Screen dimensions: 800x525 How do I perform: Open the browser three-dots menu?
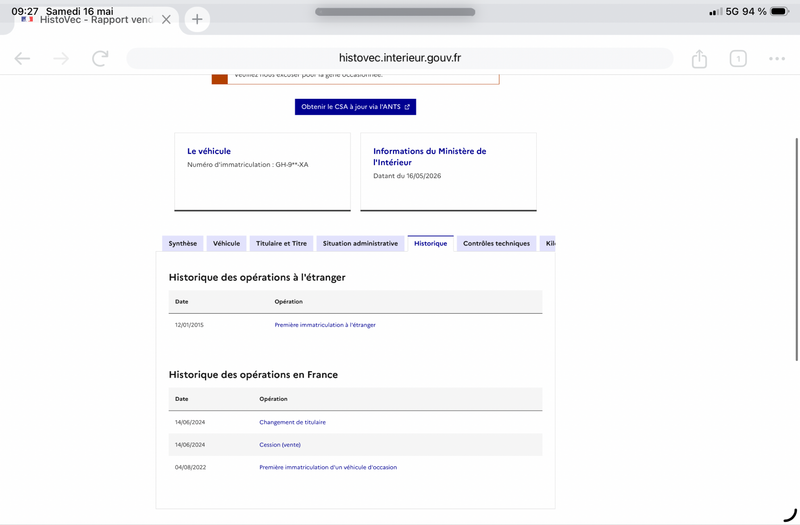[777, 59]
